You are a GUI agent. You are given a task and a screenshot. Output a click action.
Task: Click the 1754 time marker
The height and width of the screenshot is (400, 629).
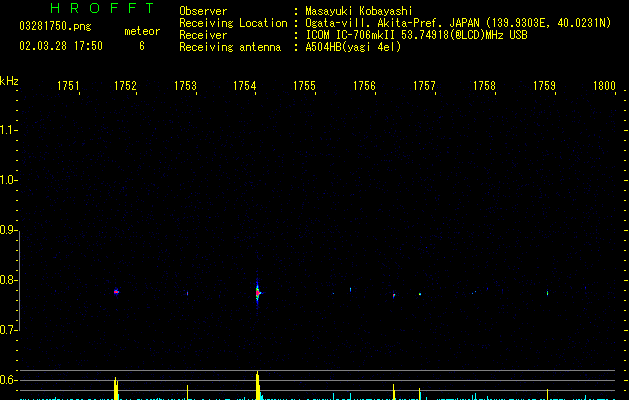pyautogui.click(x=245, y=86)
